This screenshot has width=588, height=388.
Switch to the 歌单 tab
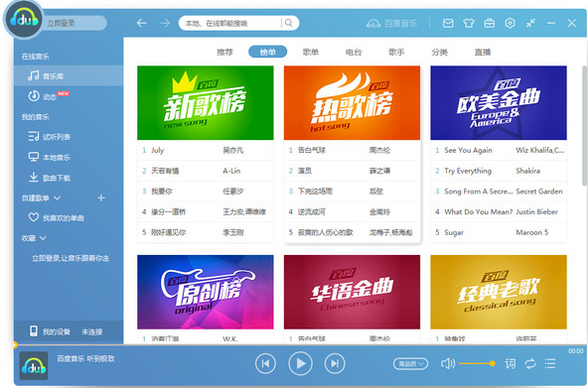(311, 52)
